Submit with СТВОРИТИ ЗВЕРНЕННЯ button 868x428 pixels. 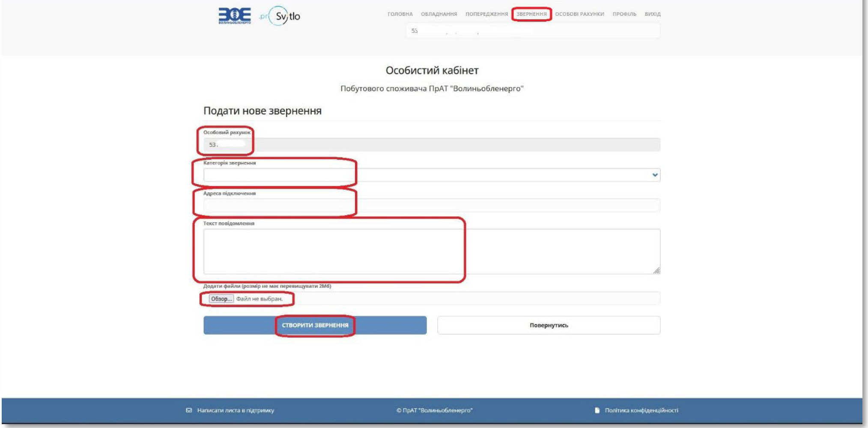tap(315, 325)
